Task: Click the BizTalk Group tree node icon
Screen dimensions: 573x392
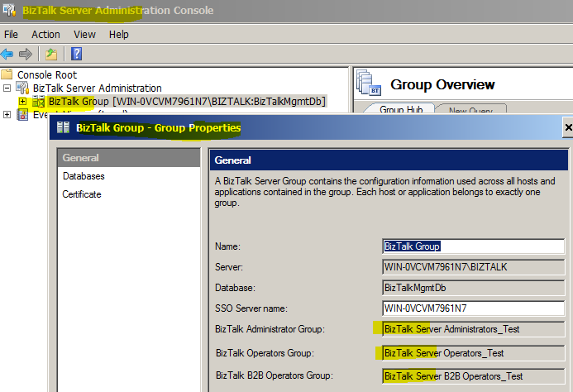Action: click(x=38, y=101)
